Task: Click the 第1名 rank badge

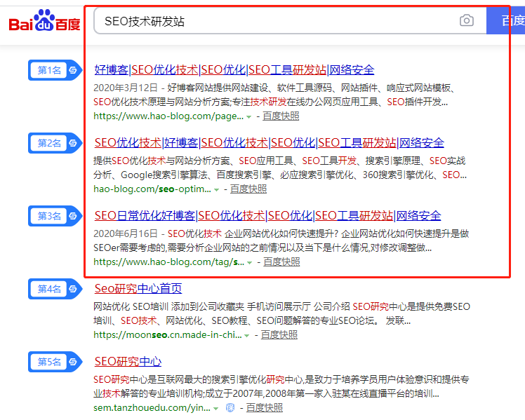Action: pyautogui.click(x=55, y=70)
